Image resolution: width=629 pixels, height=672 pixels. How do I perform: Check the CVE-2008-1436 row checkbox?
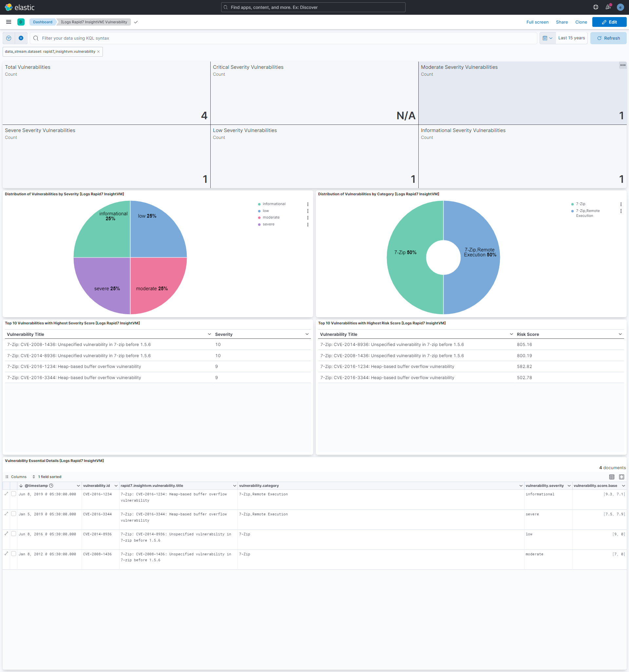(x=13, y=554)
